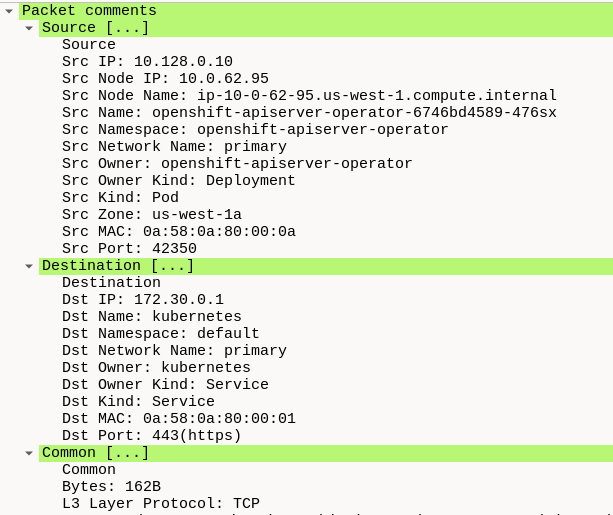Click the Src MAC address row
Viewport: 613px width, 515px height.
(178, 232)
